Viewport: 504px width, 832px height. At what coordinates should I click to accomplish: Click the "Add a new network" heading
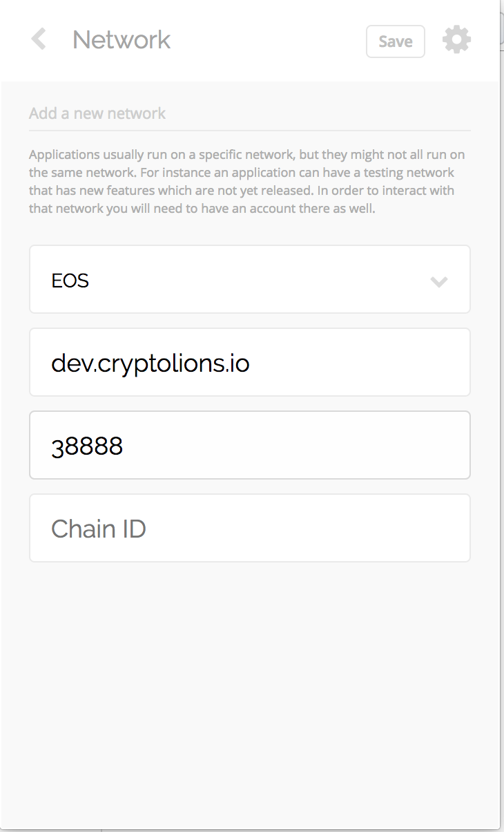pos(97,113)
